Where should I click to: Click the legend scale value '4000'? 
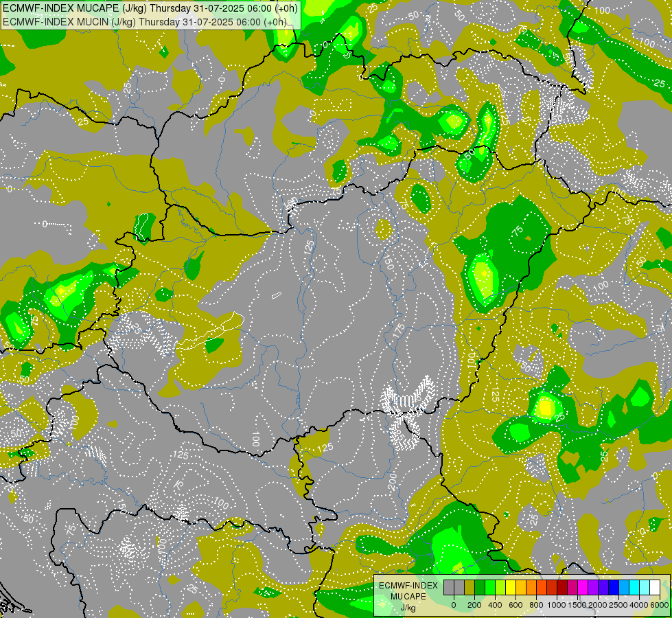point(640,605)
